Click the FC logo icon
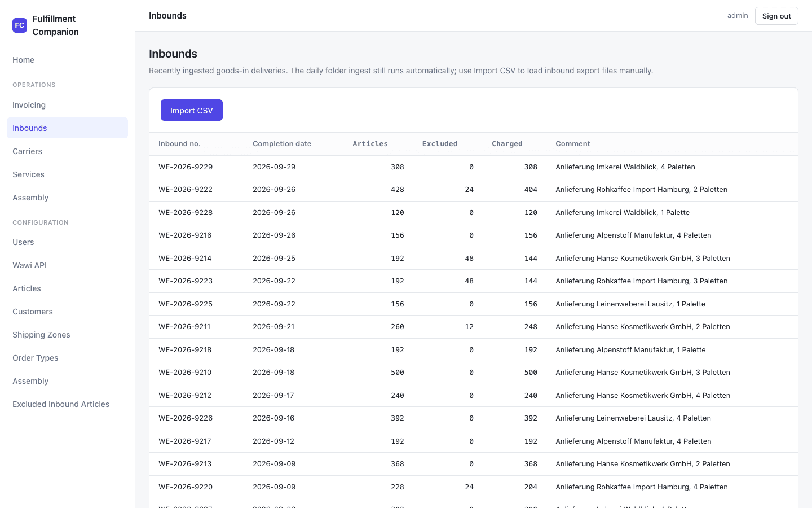 point(20,25)
